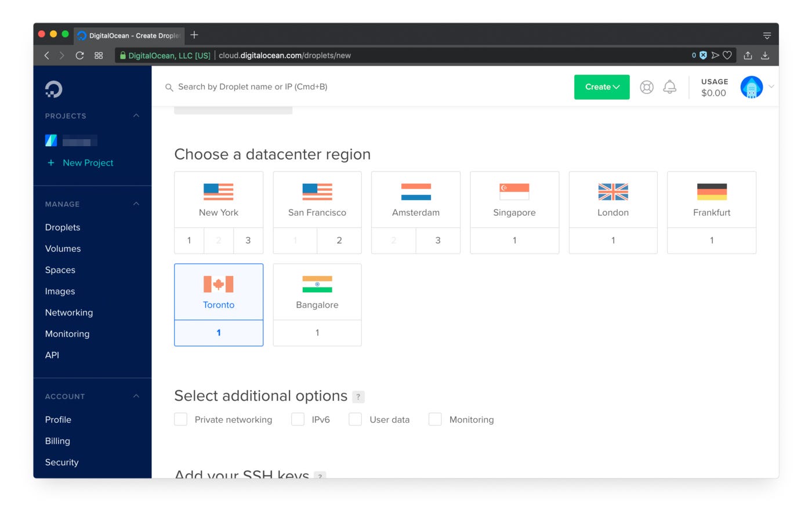The height and width of the screenshot is (522, 812).
Task: Select New York datacenter 1
Action: [x=189, y=241]
